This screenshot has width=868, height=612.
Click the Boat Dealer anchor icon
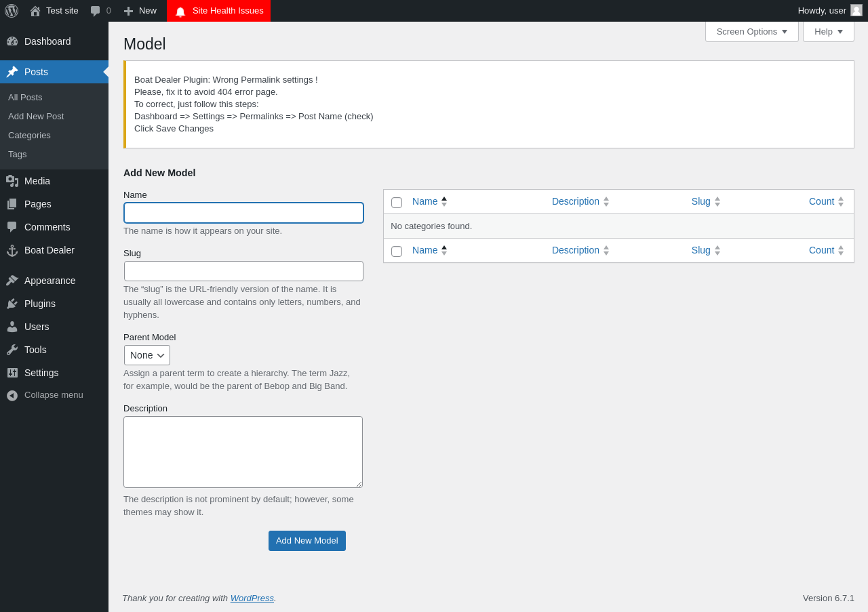click(x=12, y=250)
